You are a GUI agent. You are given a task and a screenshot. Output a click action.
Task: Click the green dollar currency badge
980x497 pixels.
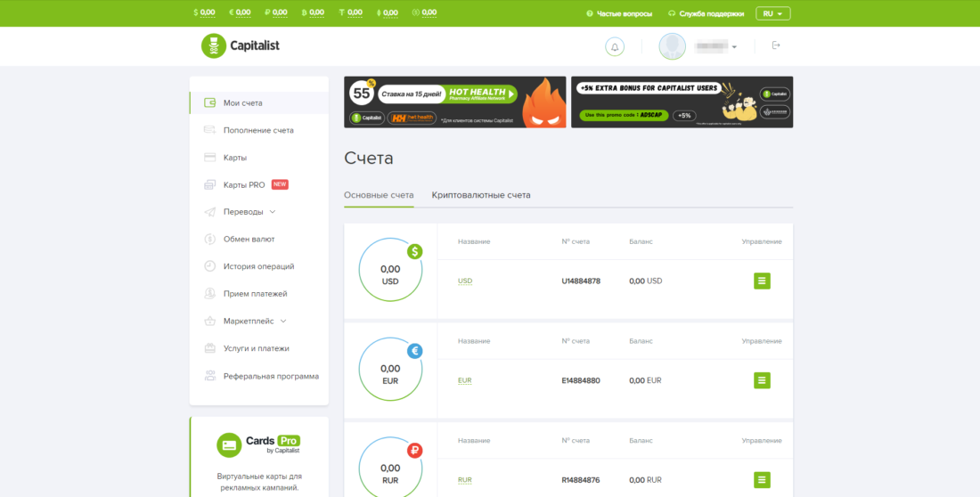pyautogui.click(x=415, y=252)
